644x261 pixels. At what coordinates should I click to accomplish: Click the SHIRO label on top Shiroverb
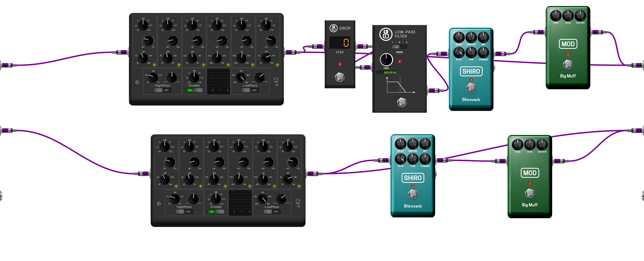click(471, 71)
